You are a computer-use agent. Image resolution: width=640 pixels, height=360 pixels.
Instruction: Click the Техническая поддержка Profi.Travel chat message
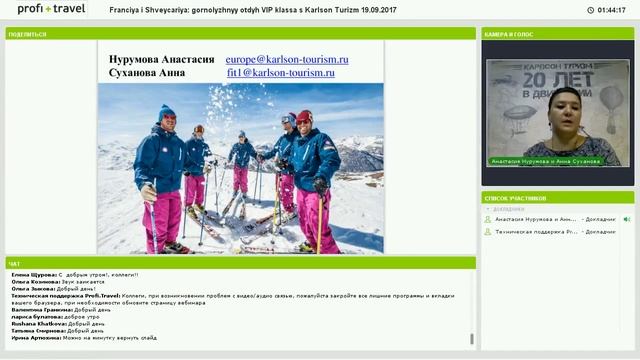click(x=233, y=300)
